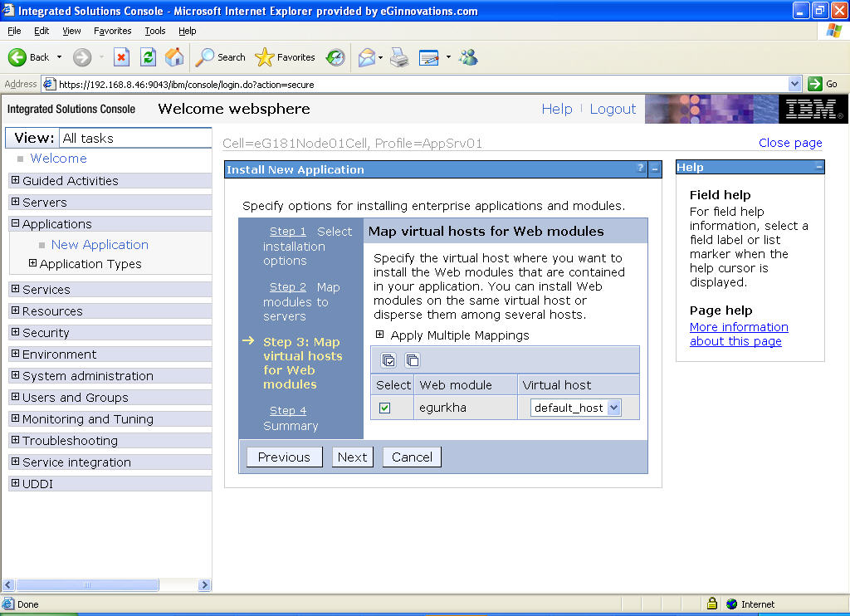
Task: Cancel the application installation
Action: (412, 457)
